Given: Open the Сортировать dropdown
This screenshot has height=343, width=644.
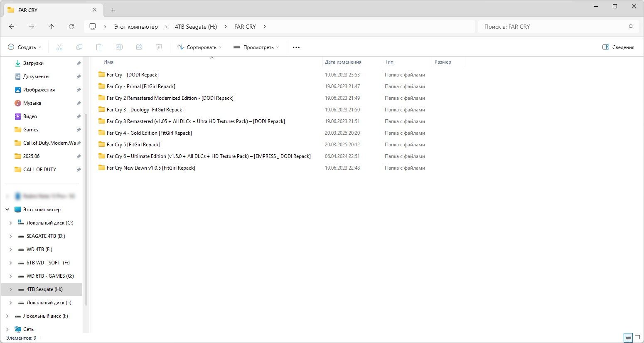Looking at the screenshot, I should (x=199, y=47).
